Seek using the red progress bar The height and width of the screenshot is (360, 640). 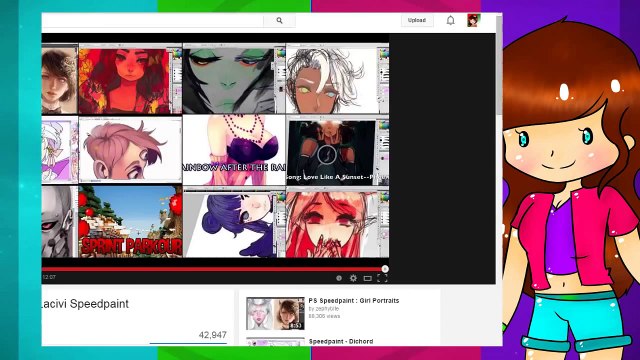point(213,269)
